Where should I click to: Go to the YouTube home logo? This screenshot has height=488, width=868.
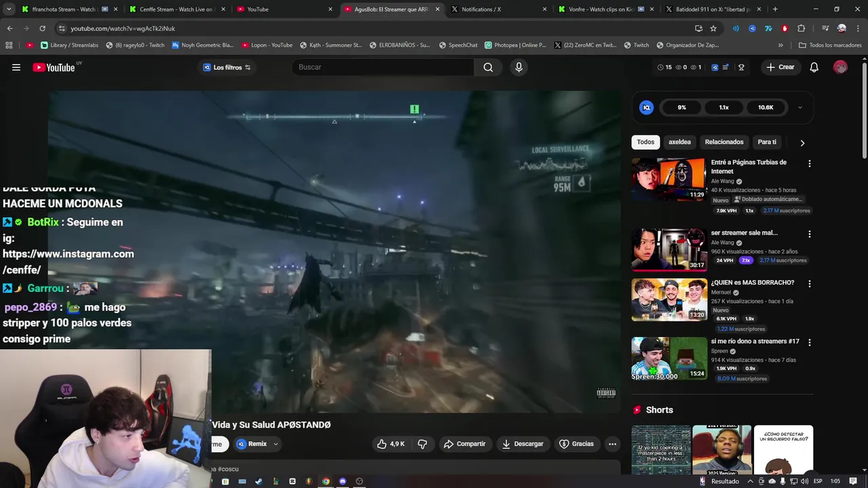pos(54,67)
